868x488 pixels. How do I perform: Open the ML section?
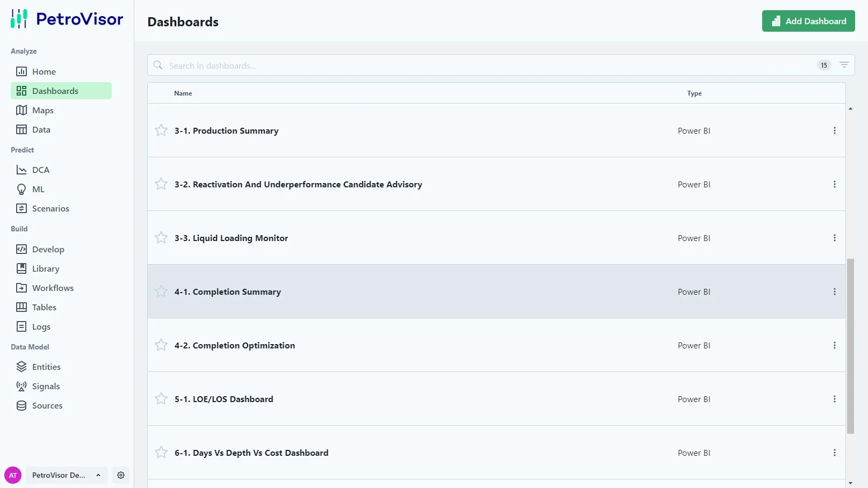(x=61, y=189)
